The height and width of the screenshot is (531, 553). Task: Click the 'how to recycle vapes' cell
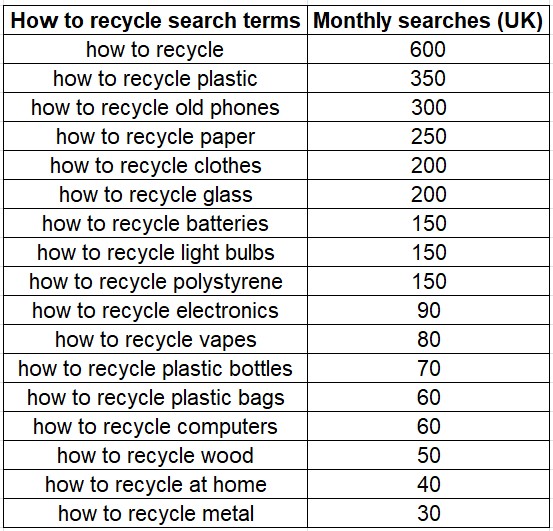click(155, 339)
